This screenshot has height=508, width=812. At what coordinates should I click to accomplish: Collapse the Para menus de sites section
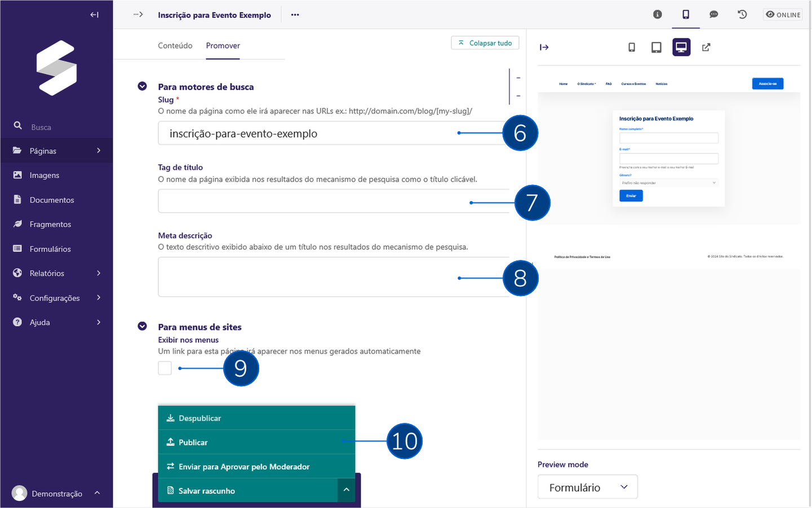coord(143,326)
